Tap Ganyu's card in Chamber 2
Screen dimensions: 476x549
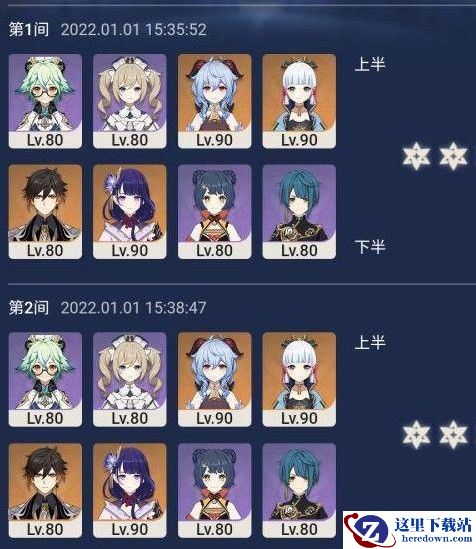tap(215, 380)
